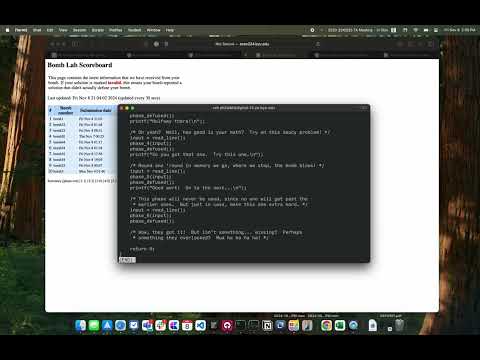Open the Wi-Fi status menu

coord(416,30)
